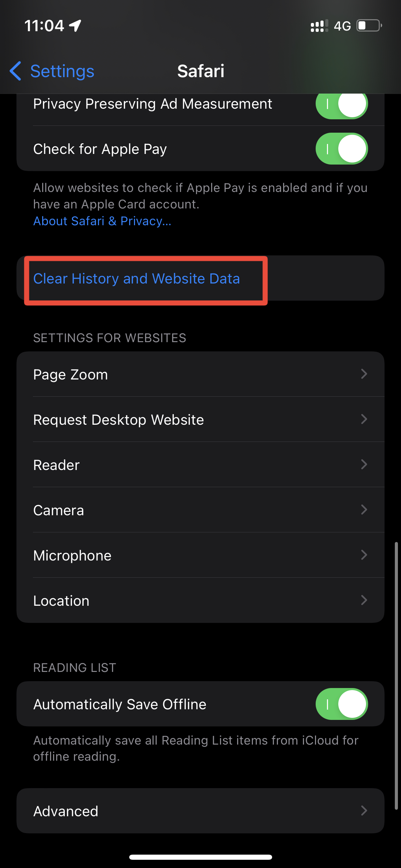
Task: Open Location website settings
Action: click(x=200, y=600)
